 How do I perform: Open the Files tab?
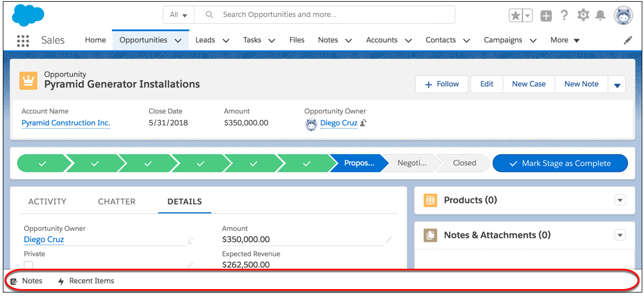click(297, 40)
